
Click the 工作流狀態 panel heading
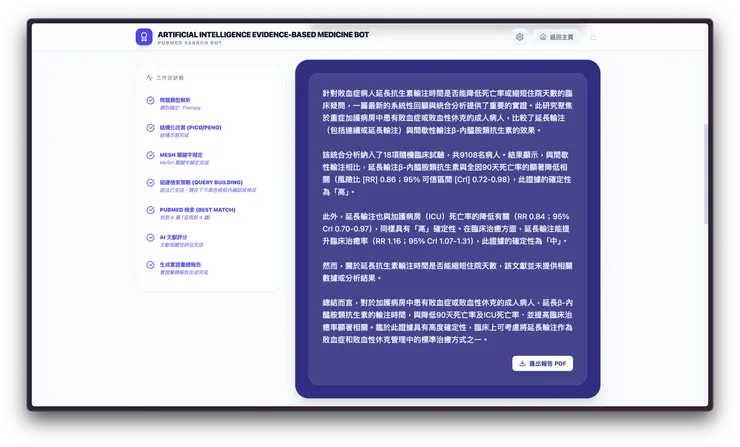point(170,77)
